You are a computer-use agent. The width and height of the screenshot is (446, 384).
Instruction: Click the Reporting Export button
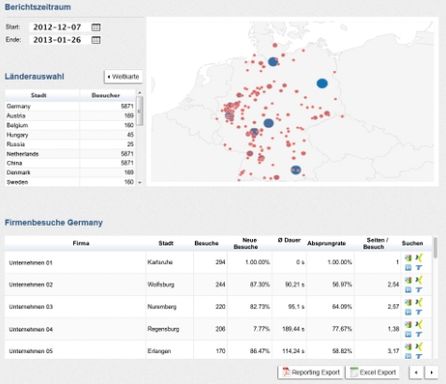click(311, 372)
